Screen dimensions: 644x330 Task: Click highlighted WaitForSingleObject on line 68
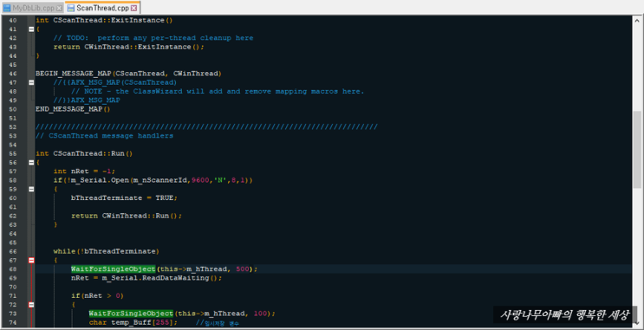(x=113, y=269)
